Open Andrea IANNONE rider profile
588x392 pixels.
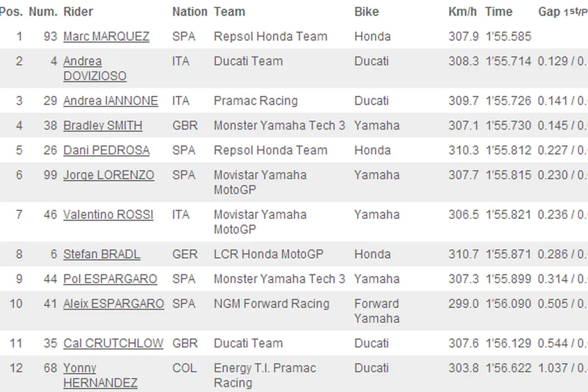(x=110, y=101)
